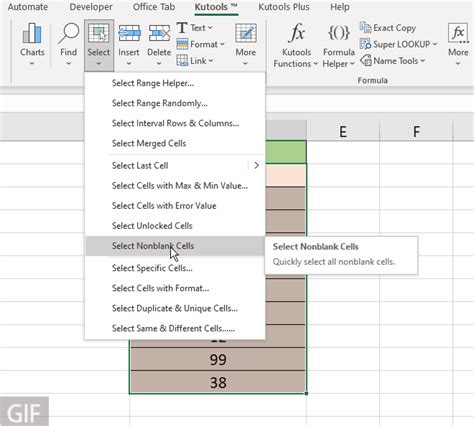Click the peach colored cell below header
The width and height of the screenshot is (474, 426).
point(286,175)
